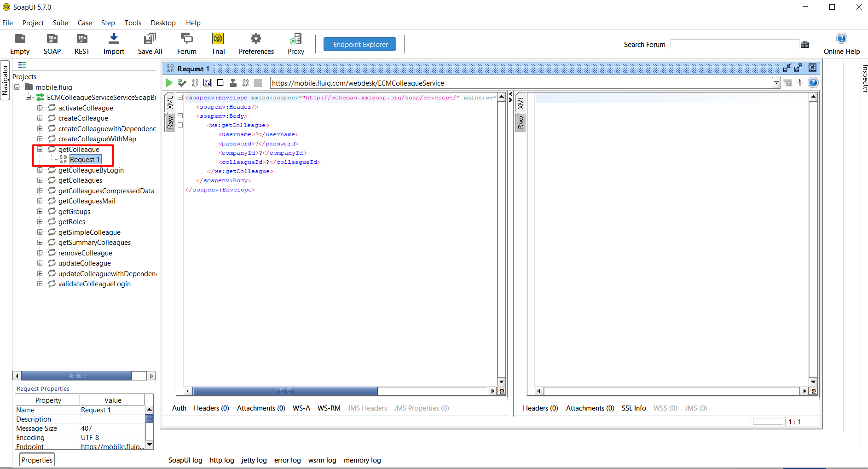Open request editor help question icon

click(x=813, y=83)
